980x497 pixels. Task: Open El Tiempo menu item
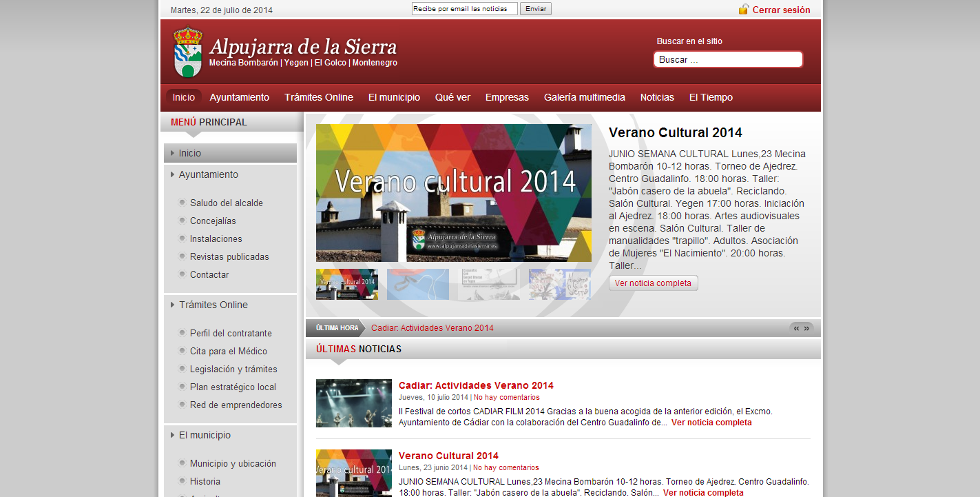[x=711, y=97]
